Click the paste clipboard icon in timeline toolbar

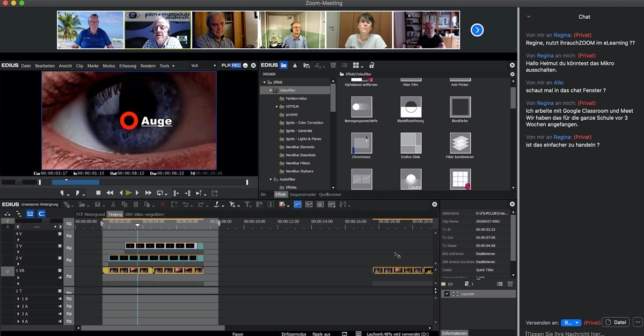click(136, 204)
